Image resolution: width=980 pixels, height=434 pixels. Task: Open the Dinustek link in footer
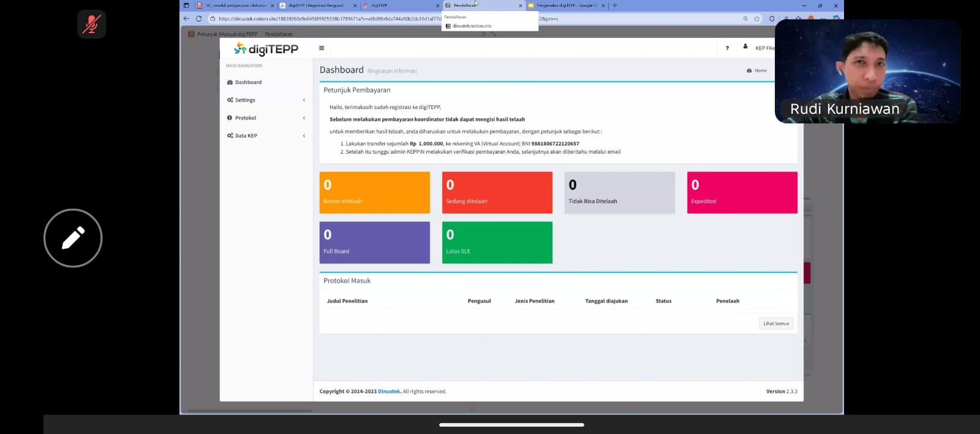click(x=389, y=391)
